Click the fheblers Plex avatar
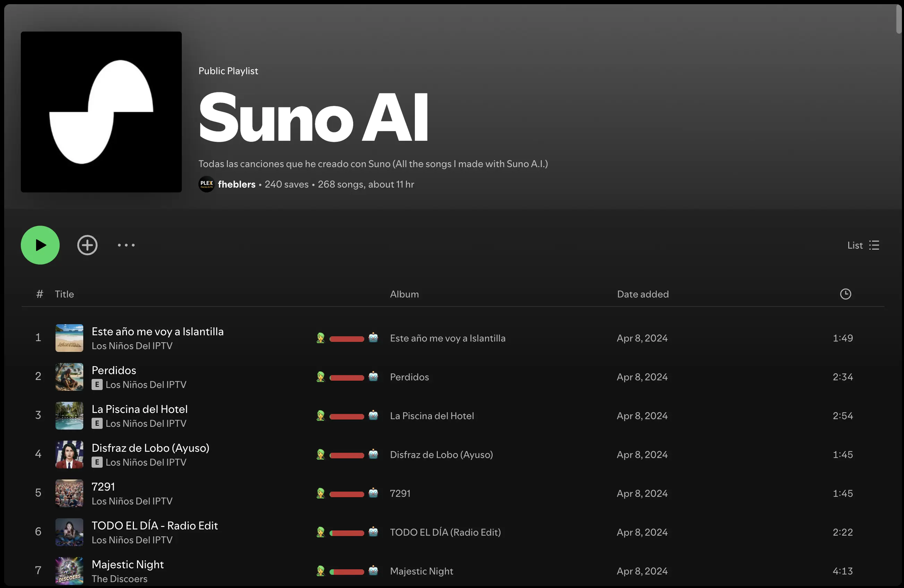Viewport: 904px width, 588px height. 207,184
